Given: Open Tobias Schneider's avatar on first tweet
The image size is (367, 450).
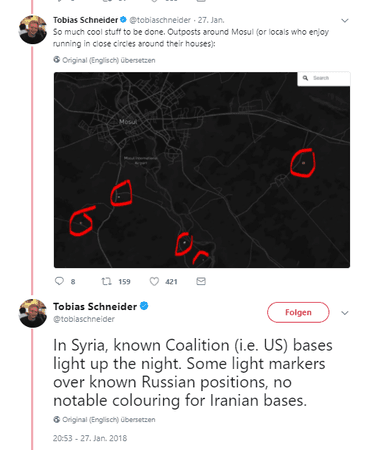Looking at the screenshot, I should [x=33, y=30].
